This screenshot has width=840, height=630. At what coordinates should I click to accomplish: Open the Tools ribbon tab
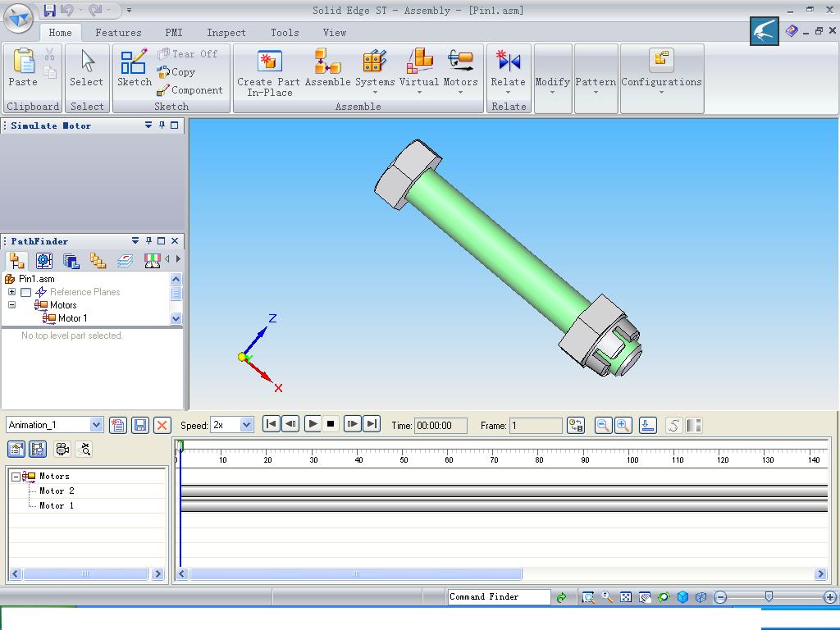tap(285, 33)
